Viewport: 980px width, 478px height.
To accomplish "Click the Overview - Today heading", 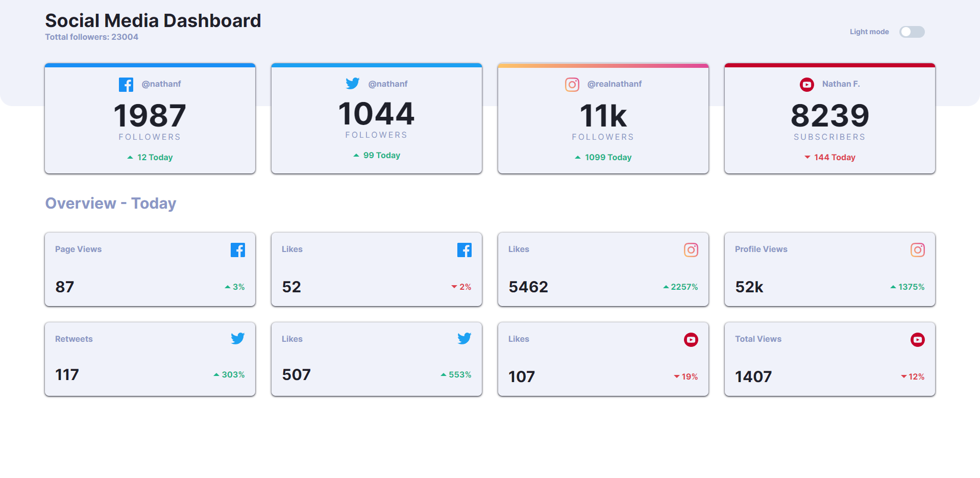I will pos(110,203).
